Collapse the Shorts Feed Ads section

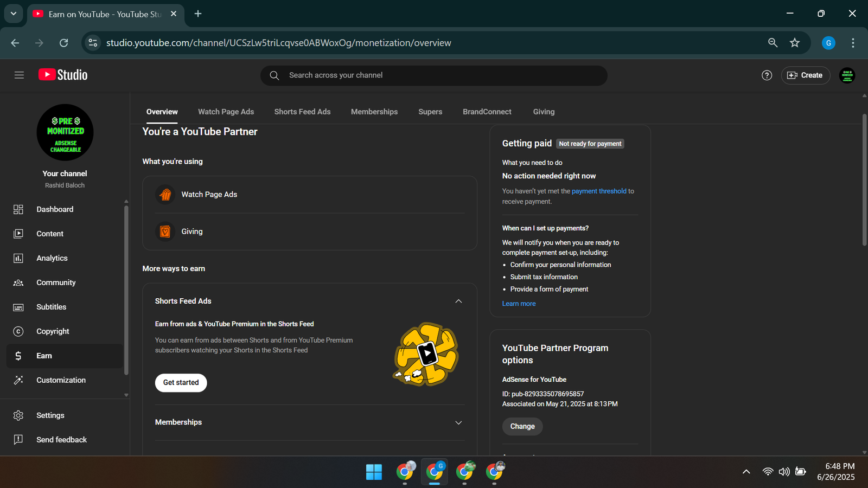tap(458, 301)
